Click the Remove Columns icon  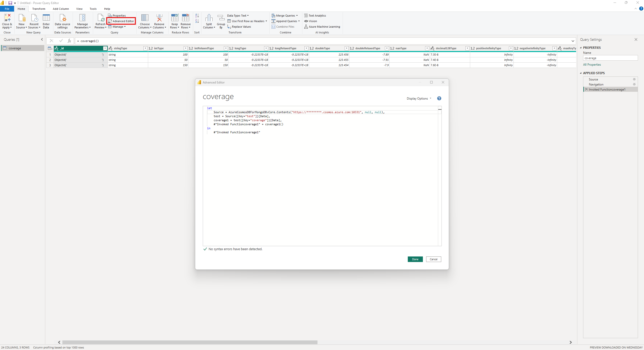pos(159,18)
